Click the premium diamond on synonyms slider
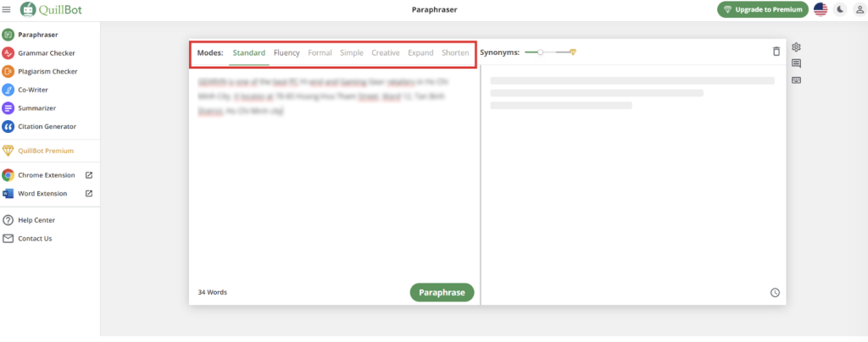 point(573,52)
